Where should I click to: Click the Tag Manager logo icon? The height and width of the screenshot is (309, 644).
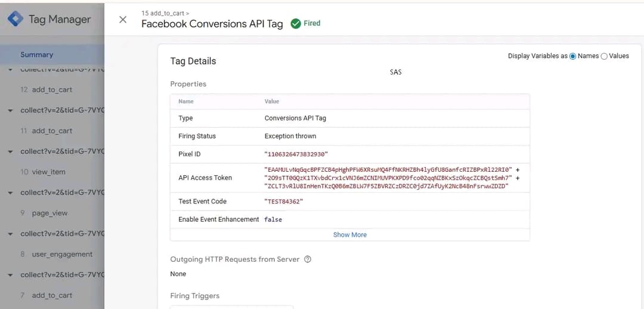coord(15,19)
